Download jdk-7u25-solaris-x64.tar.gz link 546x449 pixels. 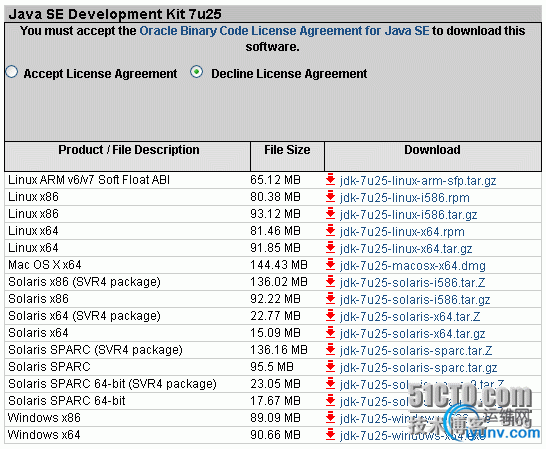[x=413, y=334]
